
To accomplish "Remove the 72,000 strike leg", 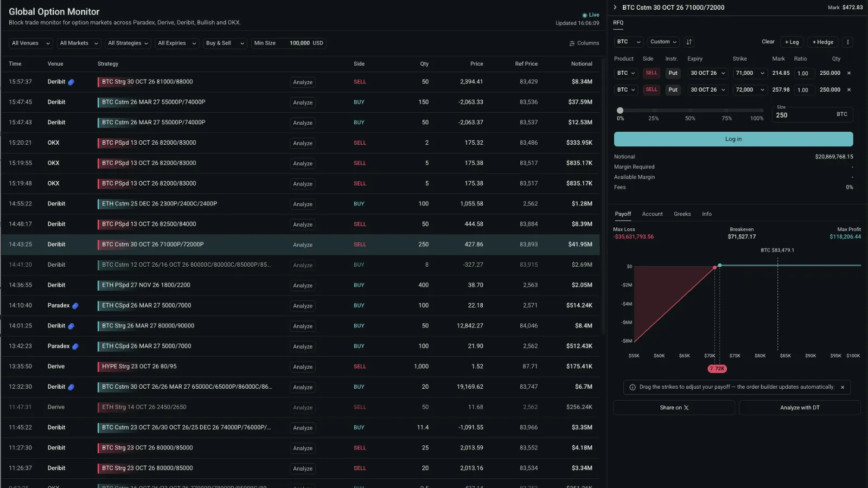I will [849, 90].
